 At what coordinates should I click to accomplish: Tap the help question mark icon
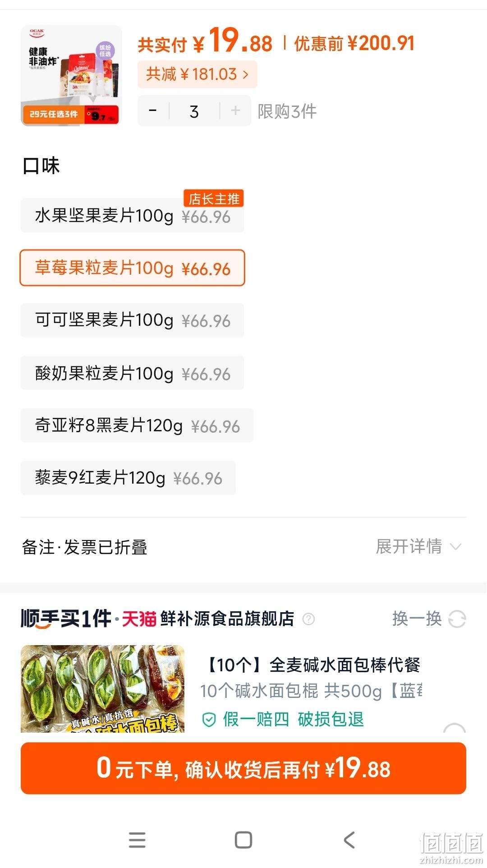(x=308, y=619)
